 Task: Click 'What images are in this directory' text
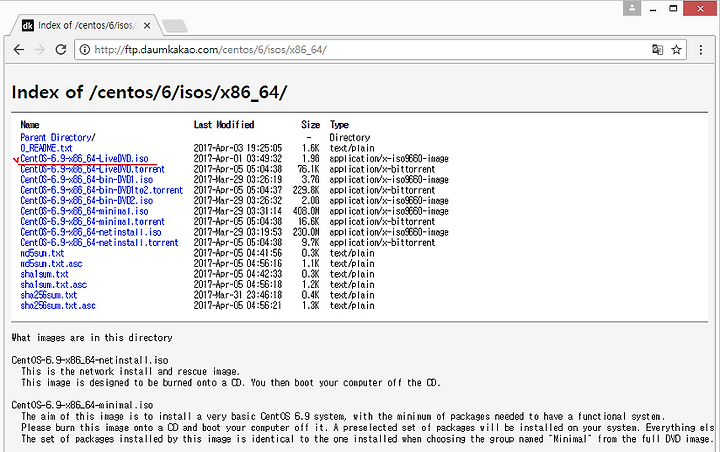(92, 338)
